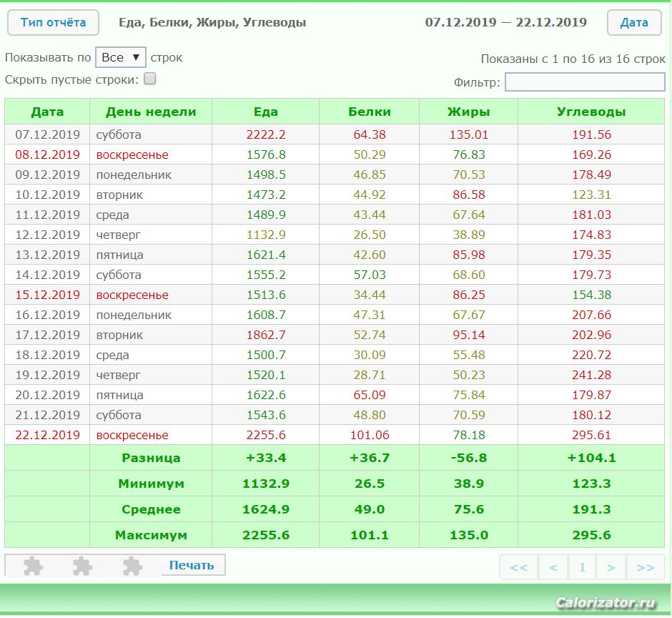
Task: Click 'вторник' in the 10.12.2019 row
Action: click(119, 195)
